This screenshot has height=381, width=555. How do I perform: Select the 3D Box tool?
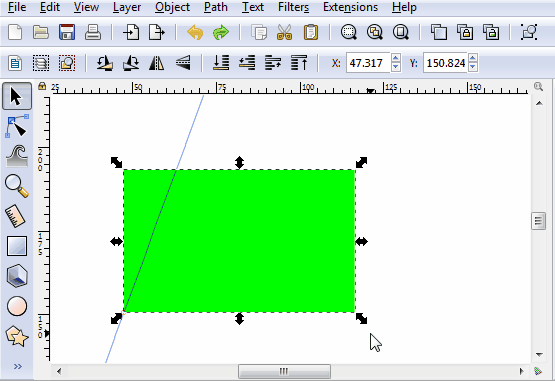[17, 276]
